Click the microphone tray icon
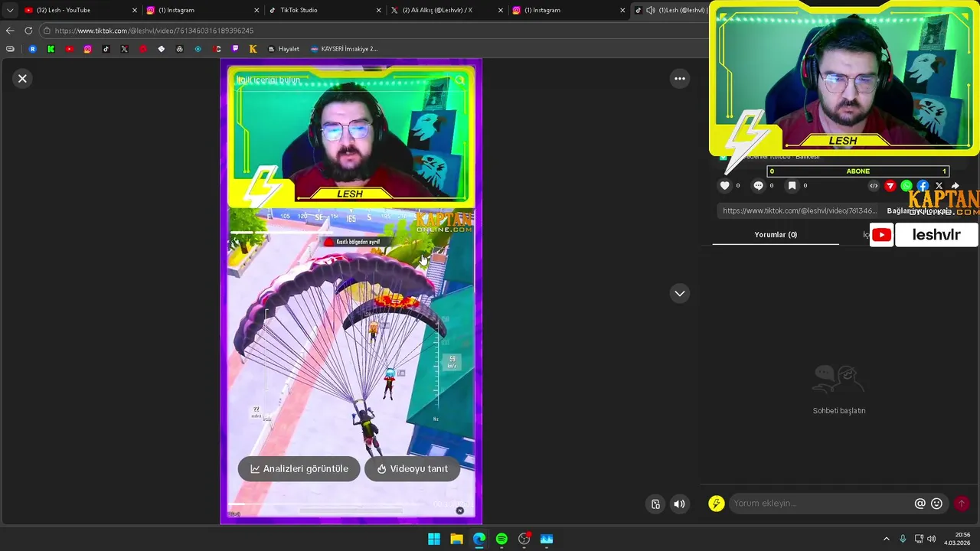This screenshot has width=980, height=551. (903, 539)
